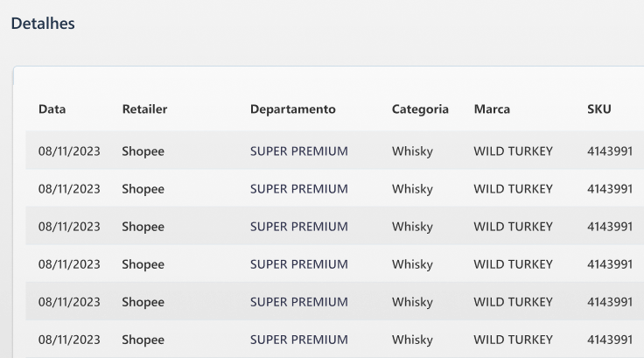Select the Shopee cell in second row
This screenshot has height=358, width=644.
[x=143, y=189]
